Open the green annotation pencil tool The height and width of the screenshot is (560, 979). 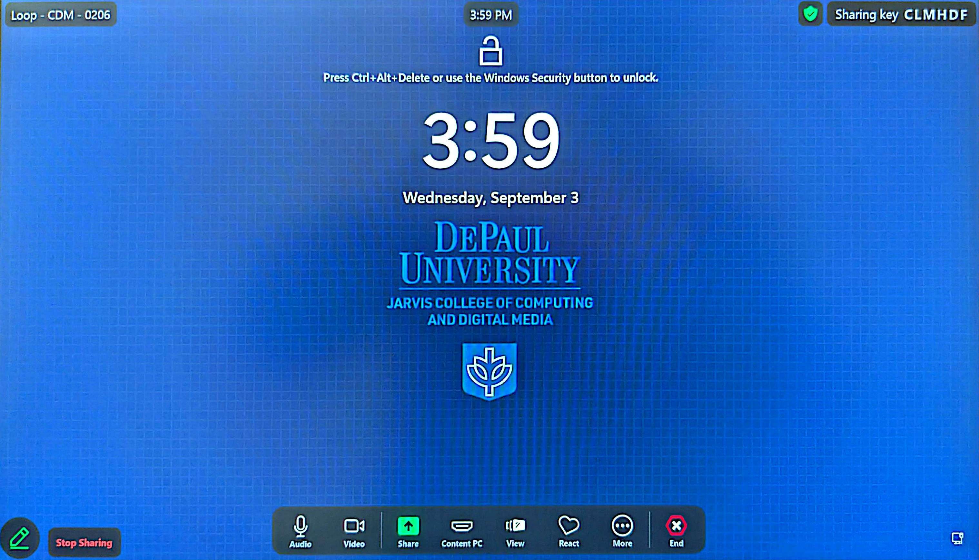pyautogui.click(x=20, y=538)
